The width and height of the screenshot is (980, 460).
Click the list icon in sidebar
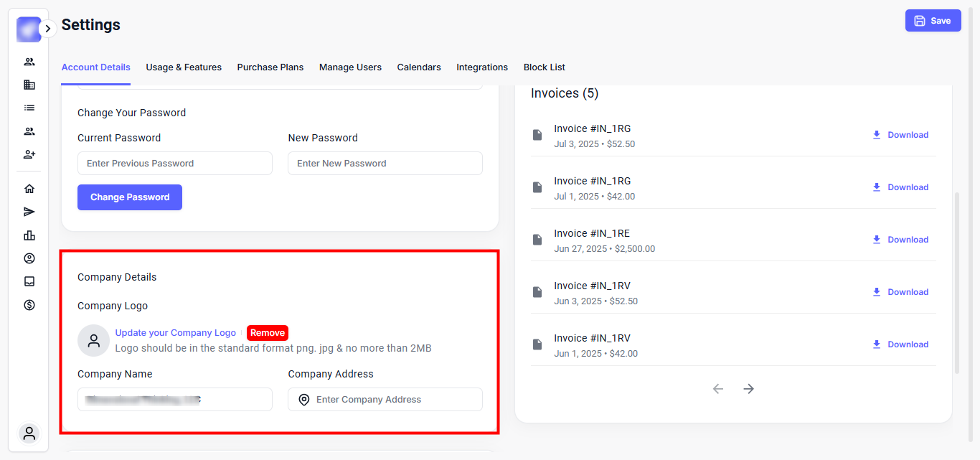pos(29,108)
